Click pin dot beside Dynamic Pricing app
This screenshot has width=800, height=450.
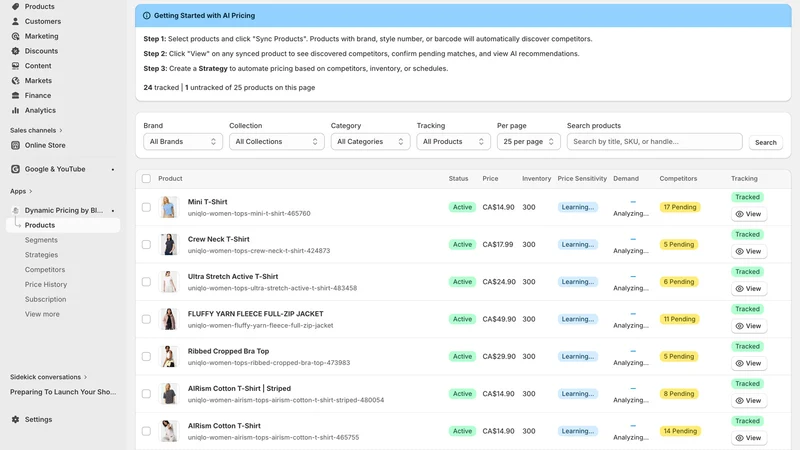(113, 211)
